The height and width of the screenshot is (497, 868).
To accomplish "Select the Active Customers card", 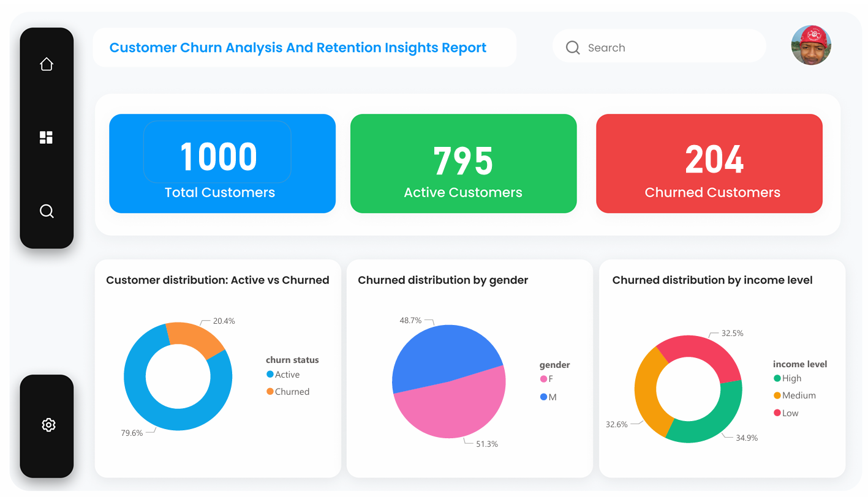I will (463, 163).
